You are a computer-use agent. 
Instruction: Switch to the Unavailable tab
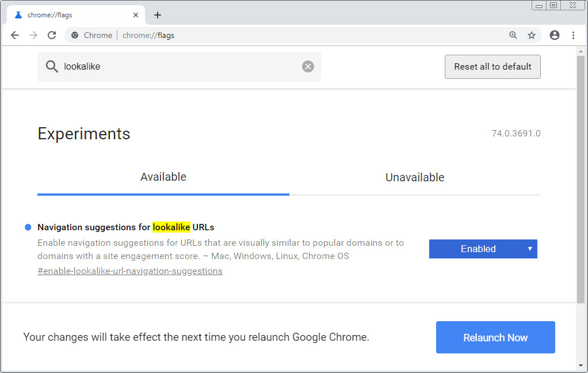[414, 177]
